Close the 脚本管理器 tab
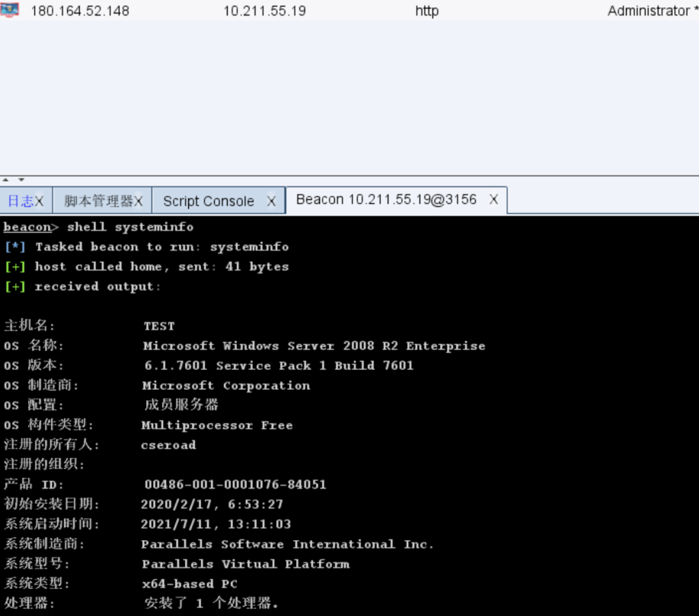Image resolution: width=699 pixels, height=616 pixels. (x=138, y=201)
